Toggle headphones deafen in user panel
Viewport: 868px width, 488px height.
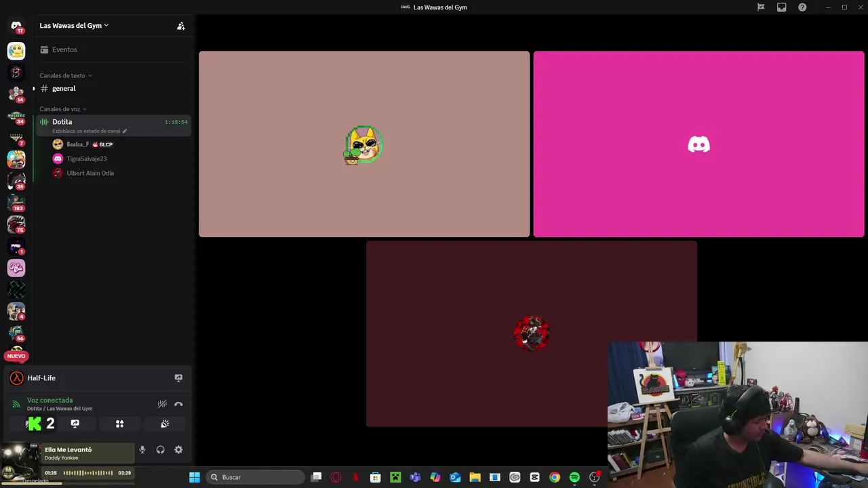point(160,449)
